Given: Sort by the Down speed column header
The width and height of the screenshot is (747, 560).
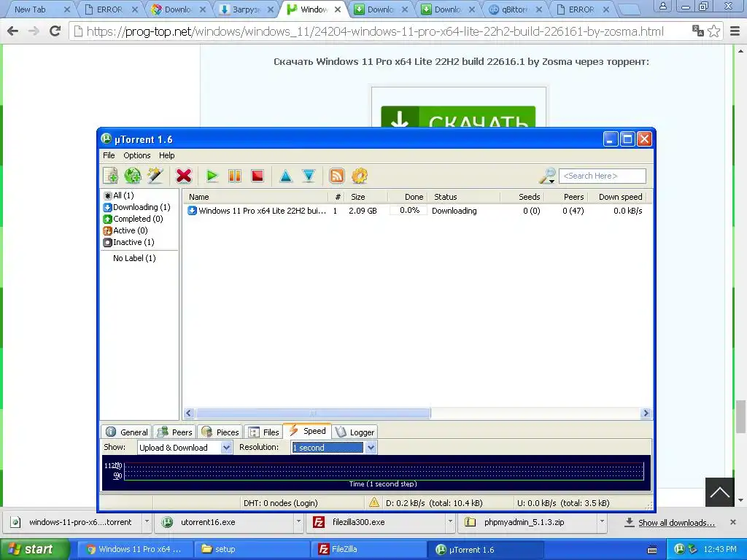Looking at the screenshot, I should (x=617, y=197).
